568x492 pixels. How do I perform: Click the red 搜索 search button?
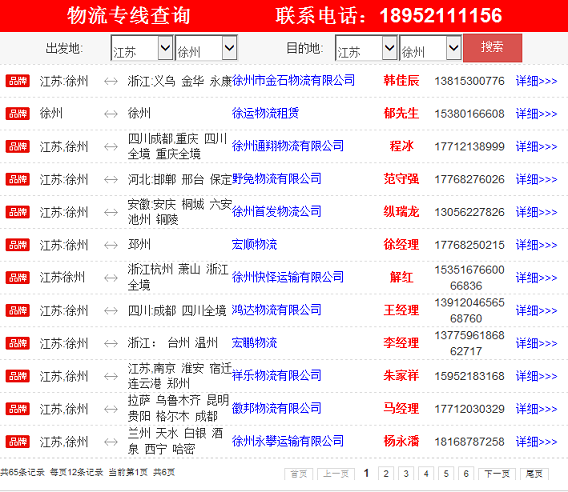492,48
